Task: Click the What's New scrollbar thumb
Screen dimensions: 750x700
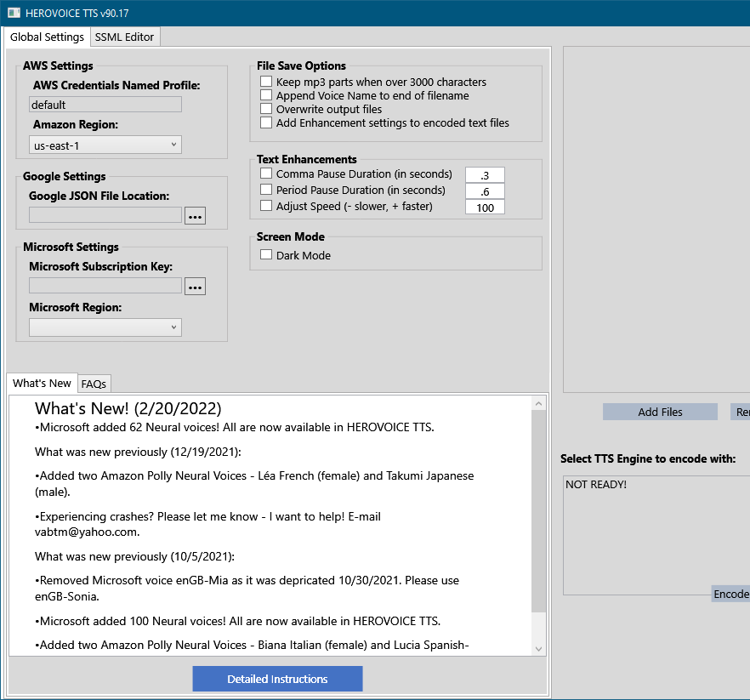Action: 538,511
